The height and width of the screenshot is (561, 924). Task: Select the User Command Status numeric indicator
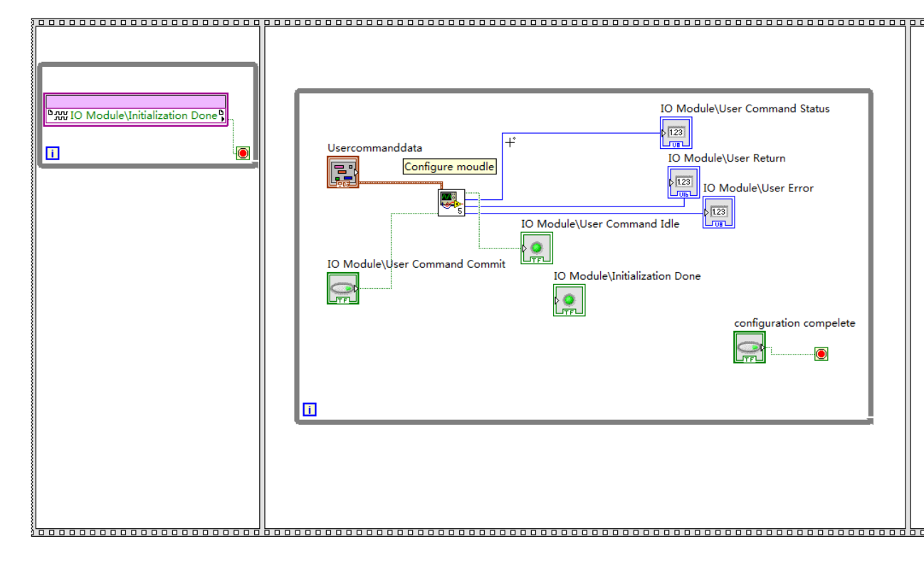(x=676, y=132)
